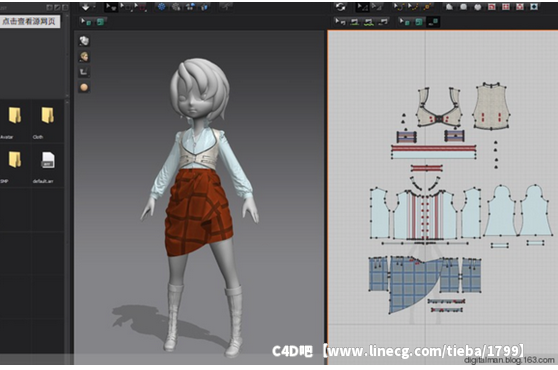Image resolution: width=558 pixels, height=370 pixels.
Task: Toggle the blue-and-white target icon at the toolbar's right end
Action: (x=534, y=7)
